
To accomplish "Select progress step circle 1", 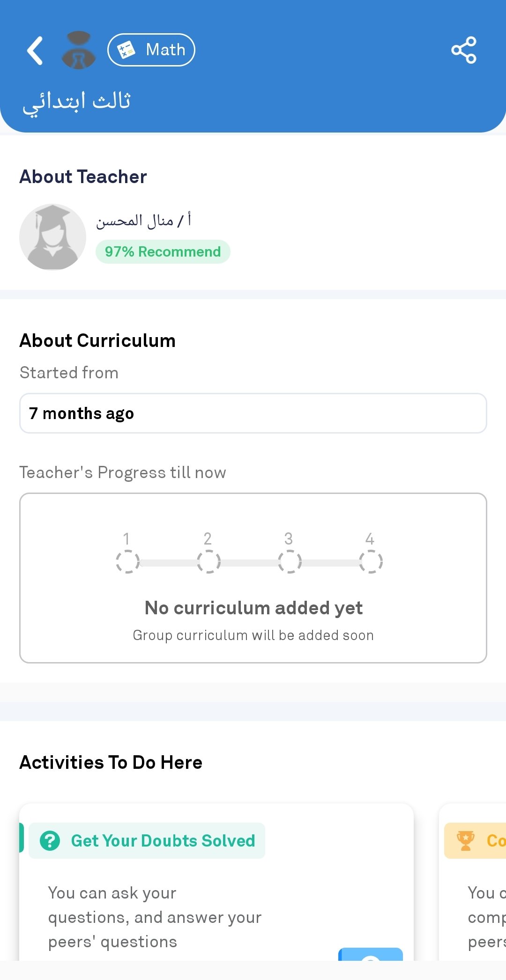I will 127,561.
